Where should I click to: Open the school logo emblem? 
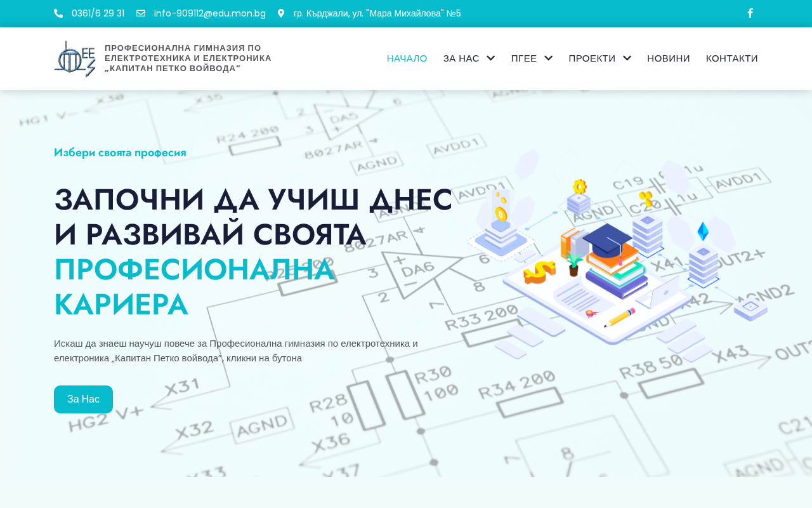(75, 59)
